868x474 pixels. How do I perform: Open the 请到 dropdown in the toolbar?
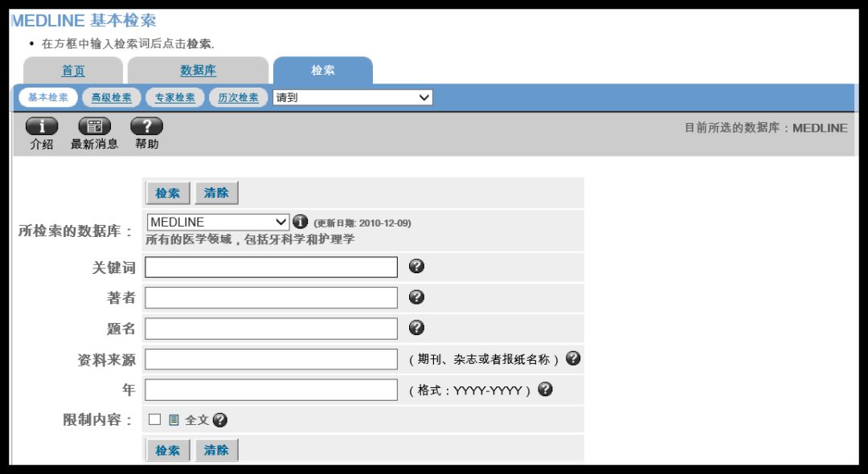[351, 96]
